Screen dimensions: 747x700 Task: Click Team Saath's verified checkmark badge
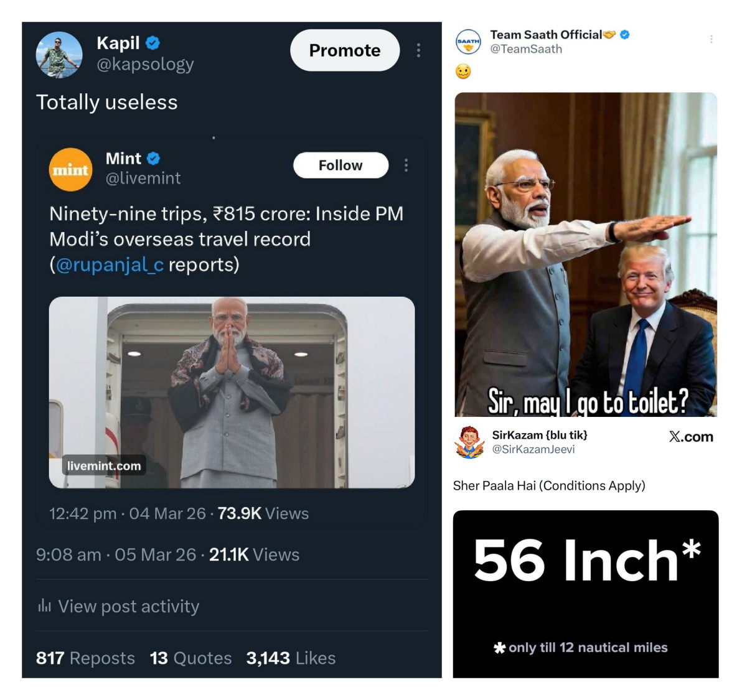pos(625,35)
